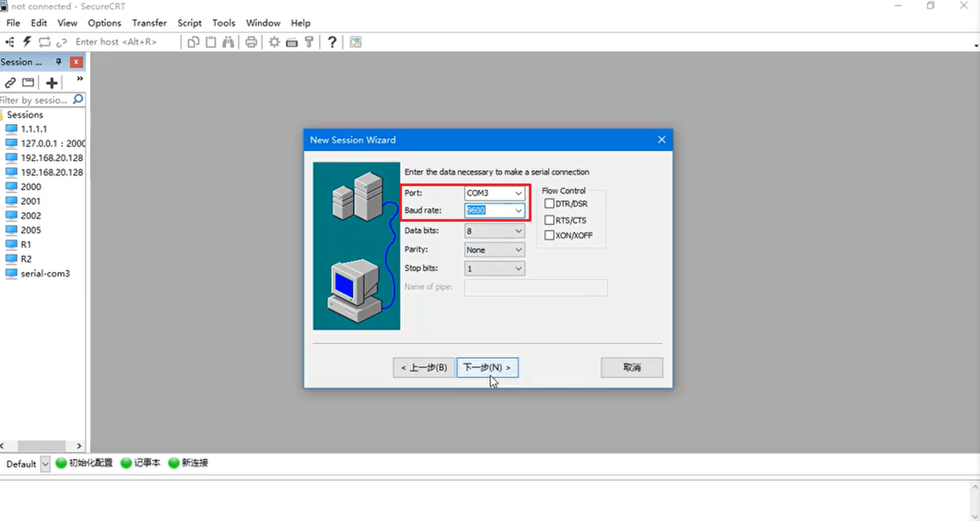Click the Find binoculars icon

click(228, 42)
